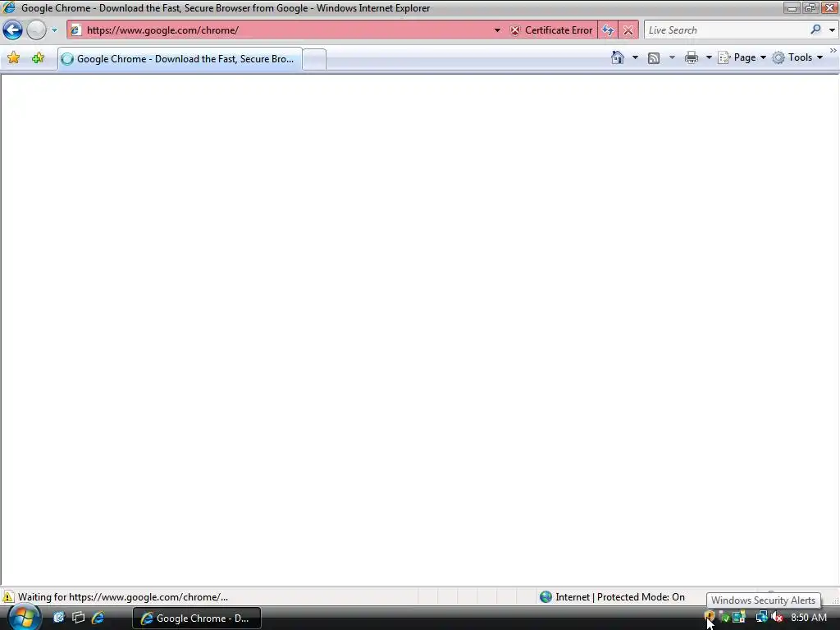Open the Favorites Center star
Screen dimensions: 840x630
[x=13, y=58]
